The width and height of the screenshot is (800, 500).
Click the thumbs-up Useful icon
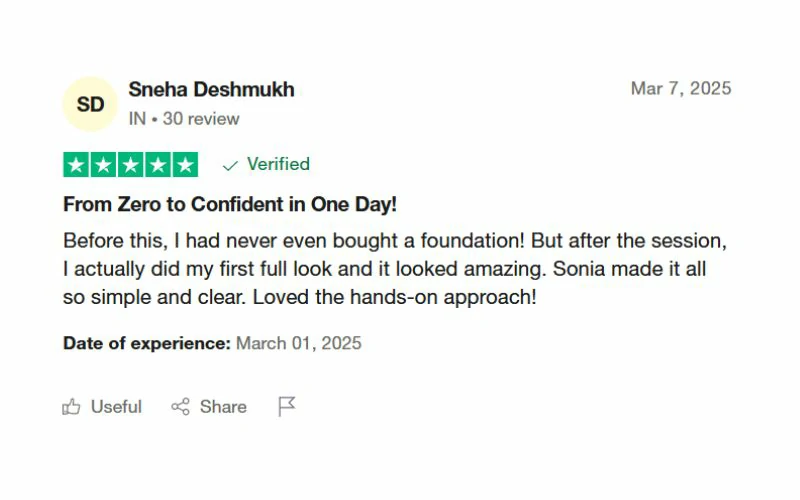pos(72,407)
